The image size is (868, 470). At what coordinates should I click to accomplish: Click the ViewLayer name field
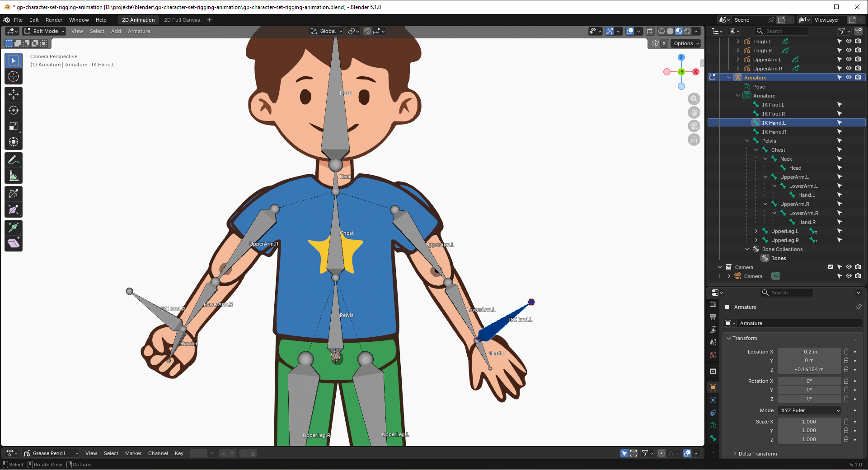(829, 20)
